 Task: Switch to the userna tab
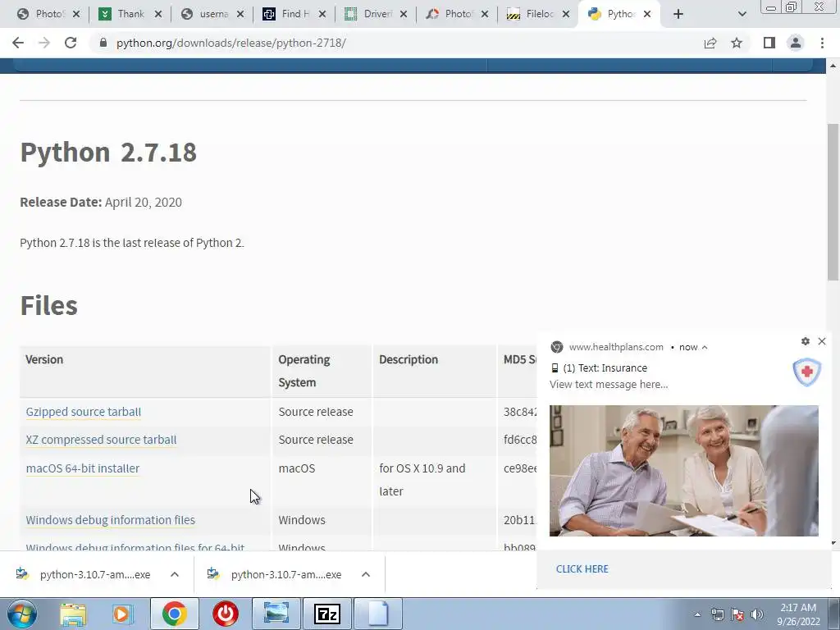coord(213,14)
